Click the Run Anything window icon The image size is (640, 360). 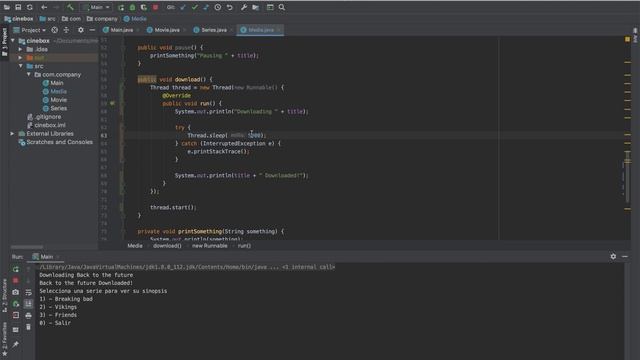click(270, 7)
